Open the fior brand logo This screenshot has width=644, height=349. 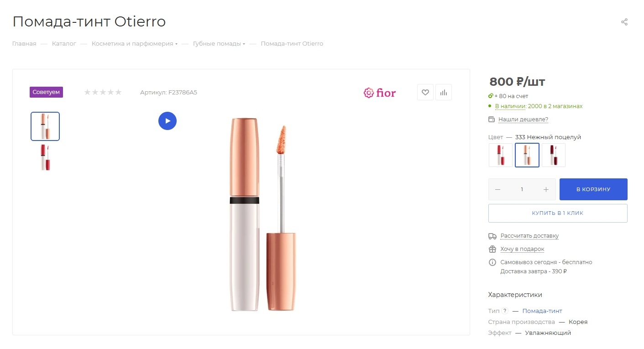coord(380,93)
